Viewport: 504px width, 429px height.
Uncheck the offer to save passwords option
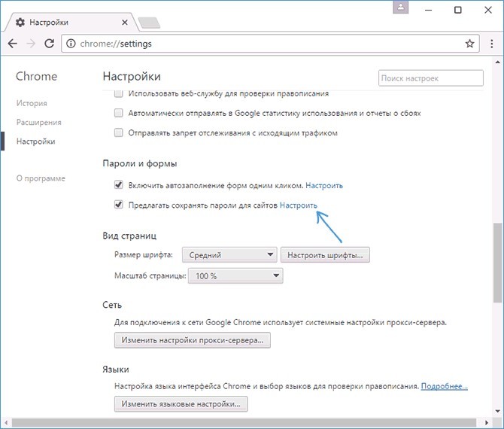(x=118, y=205)
